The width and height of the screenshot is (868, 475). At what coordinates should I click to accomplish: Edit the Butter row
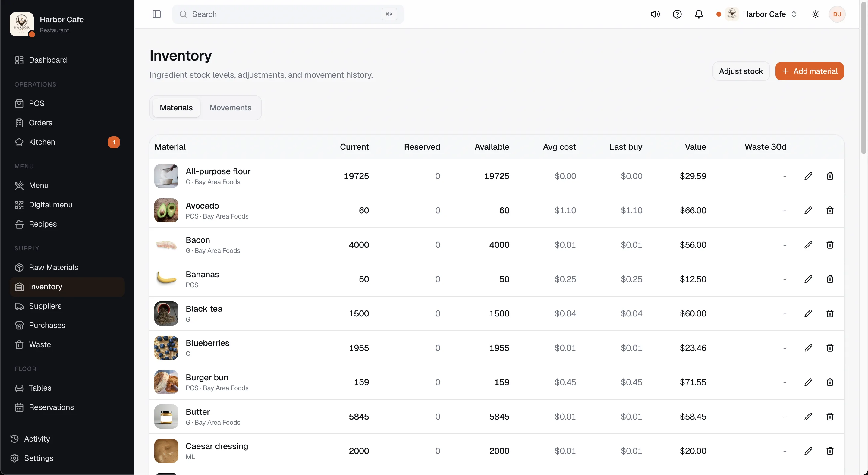point(808,417)
